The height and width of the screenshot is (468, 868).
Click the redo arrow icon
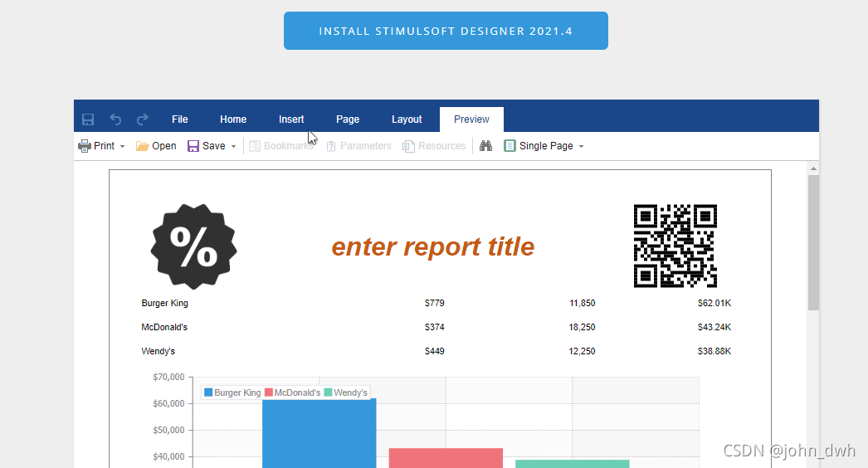tap(142, 119)
